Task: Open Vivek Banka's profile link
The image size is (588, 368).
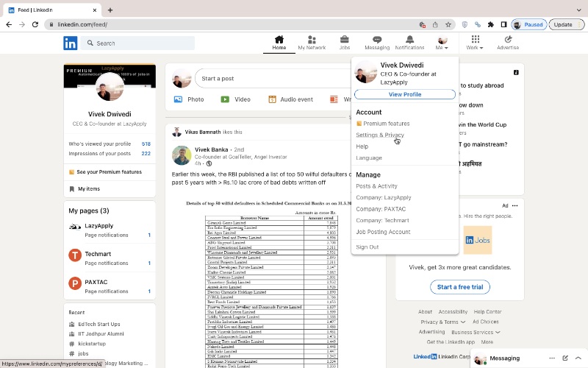Action: pyautogui.click(x=211, y=149)
